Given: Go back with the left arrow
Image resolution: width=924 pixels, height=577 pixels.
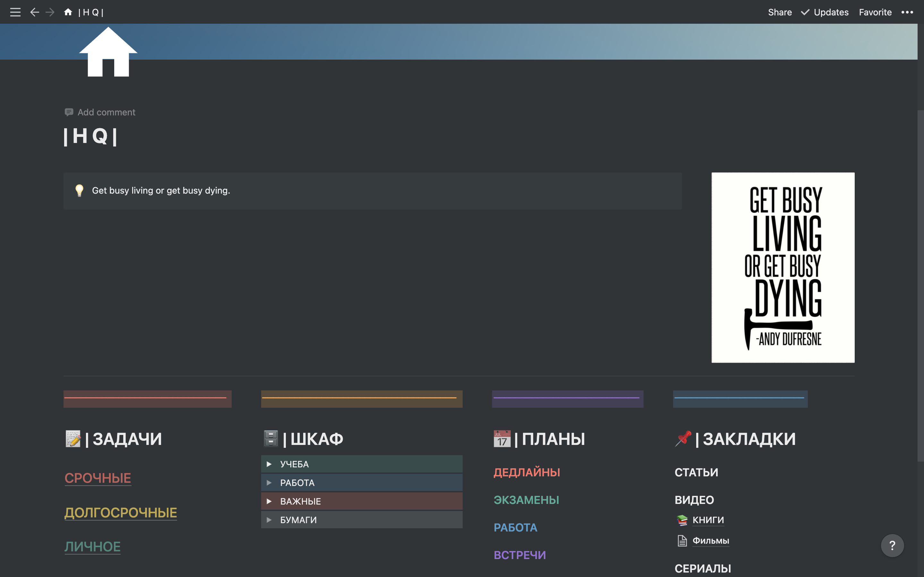Looking at the screenshot, I should pyautogui.click(x=34, y=12).
